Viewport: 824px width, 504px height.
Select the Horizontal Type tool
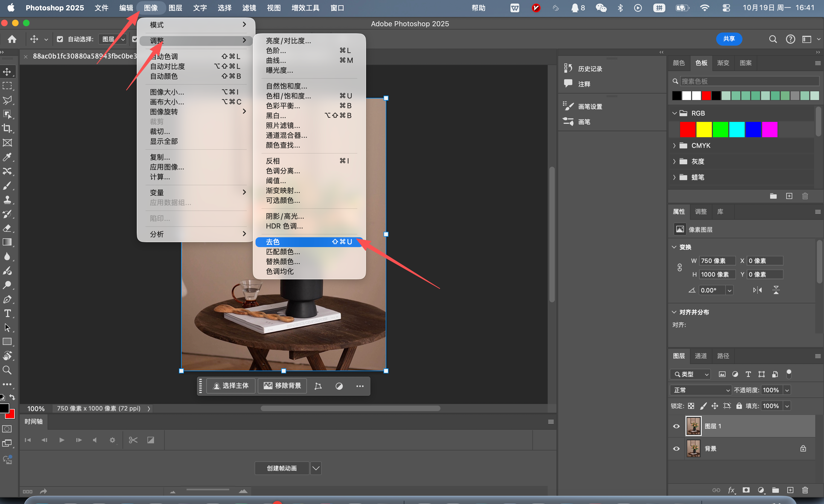pos(7,313)
